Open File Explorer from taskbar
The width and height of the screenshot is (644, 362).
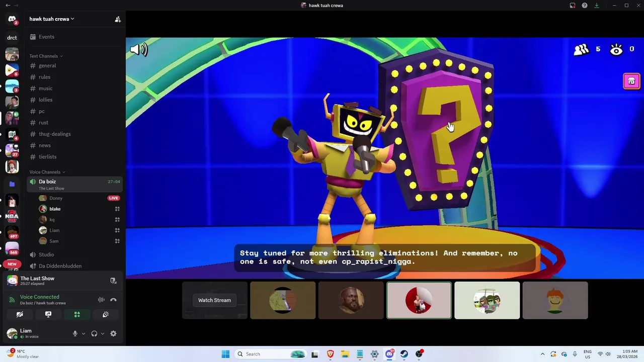click(345, 354)
